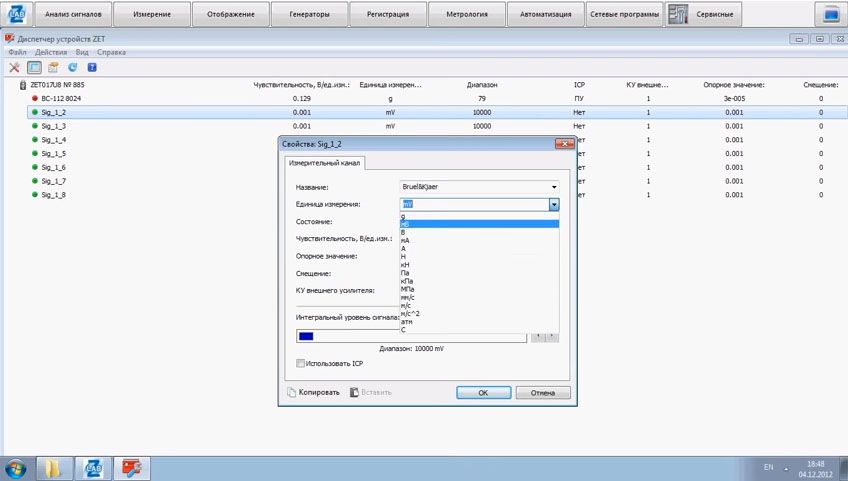Confirm the dialog with OK

(483, 393)
